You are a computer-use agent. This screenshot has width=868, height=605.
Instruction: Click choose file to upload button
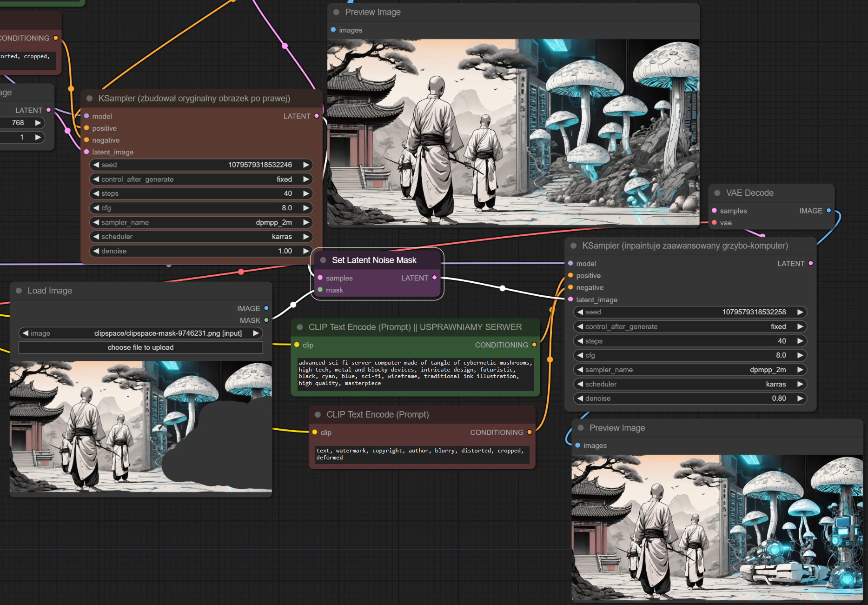pos(140,347)
